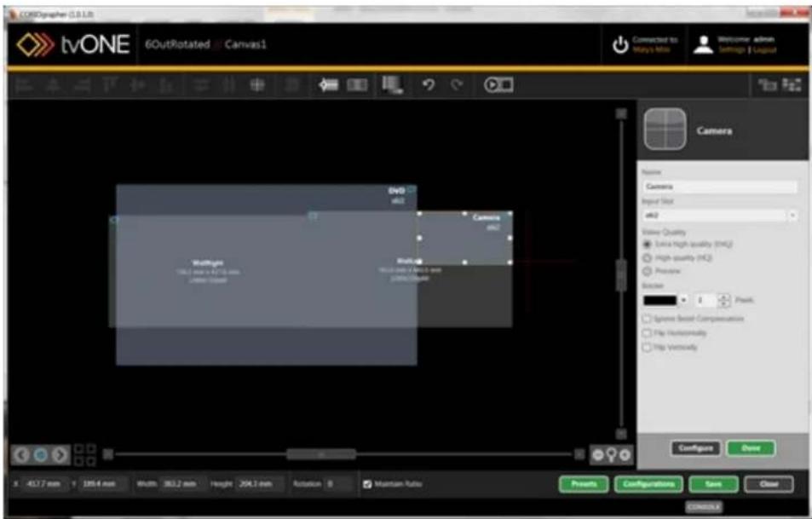Click the down button on the vertical scrollbar
812x519 pixels.
click(x=621, y=434)
